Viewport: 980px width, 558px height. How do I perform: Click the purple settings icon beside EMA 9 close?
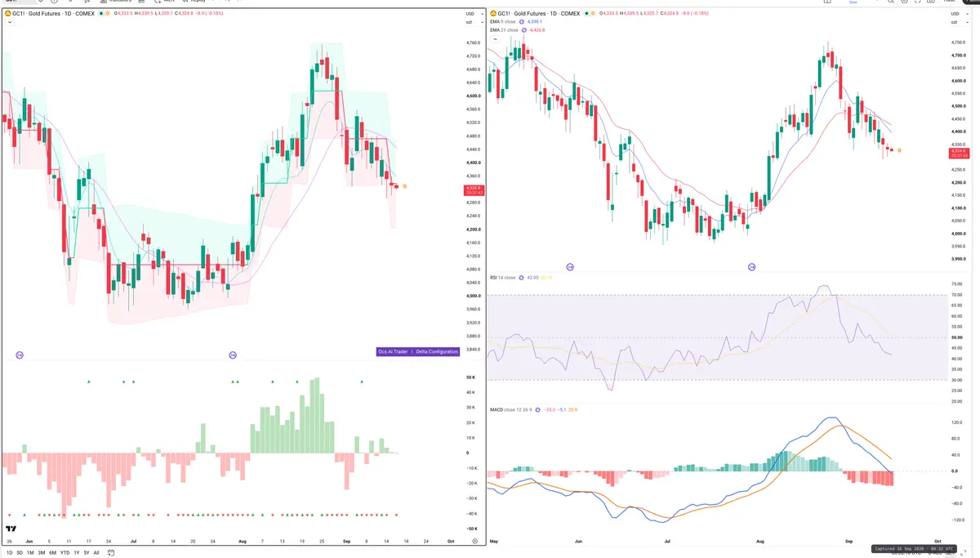523,22
